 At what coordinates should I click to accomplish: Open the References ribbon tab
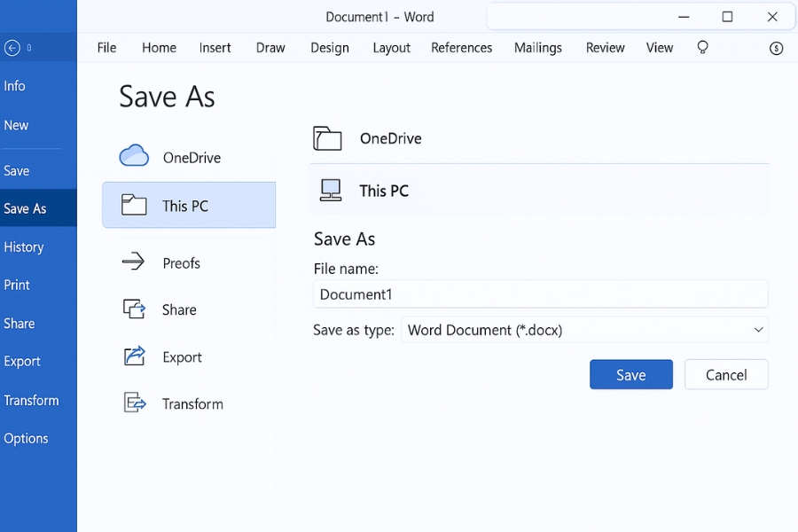point(461,48)
